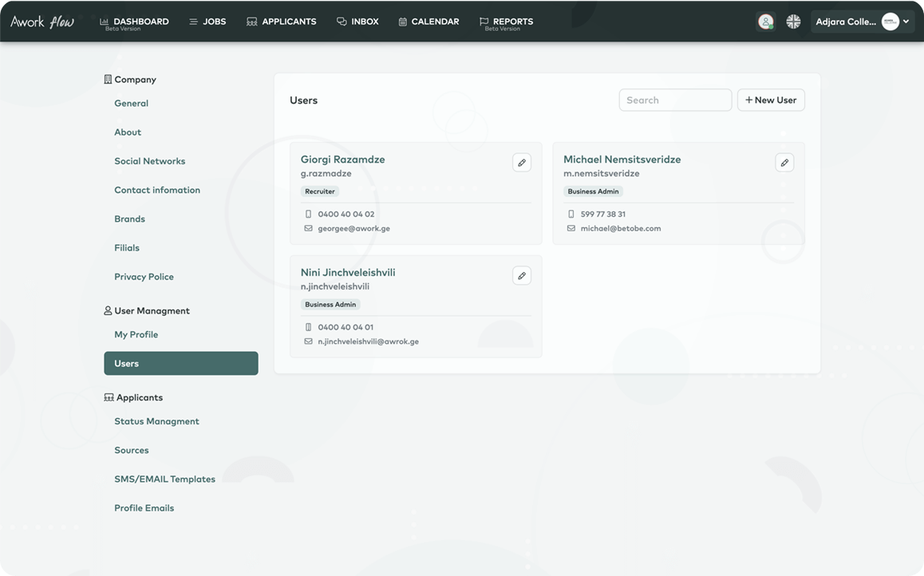Open Status Managment in sidebar
The width and height of the screenshot is (924, 576).
156,421
